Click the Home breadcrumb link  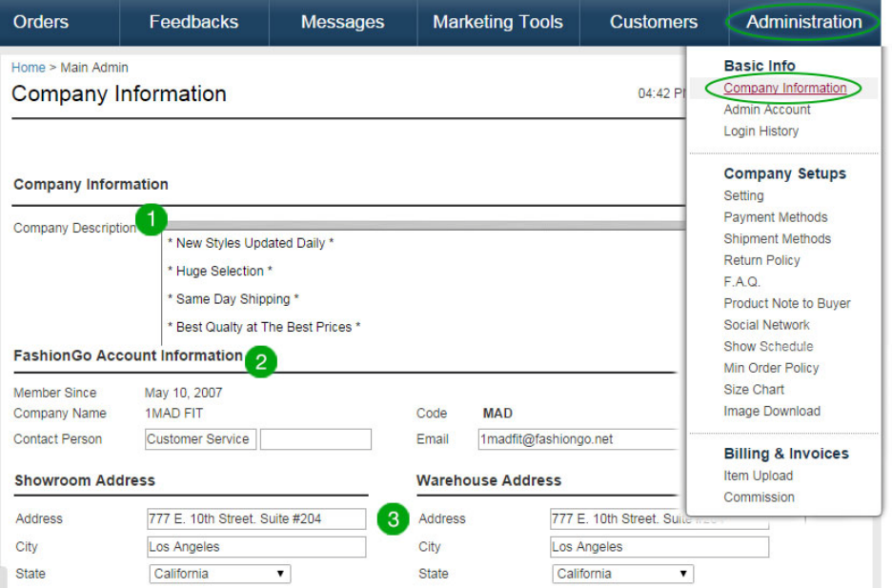click(x=28, y=68)
